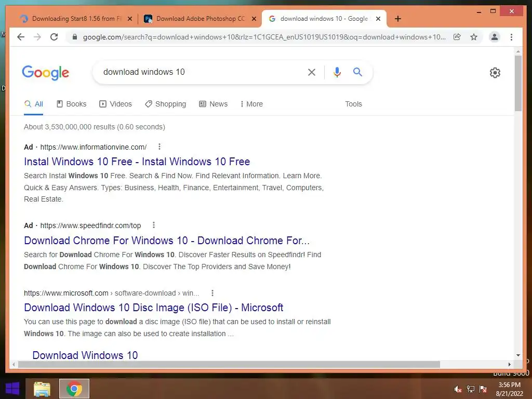Image resolution: width=532 pixels, height=399 pixels.
Task: View site information via the lock icon
Action: click(75, 37)
